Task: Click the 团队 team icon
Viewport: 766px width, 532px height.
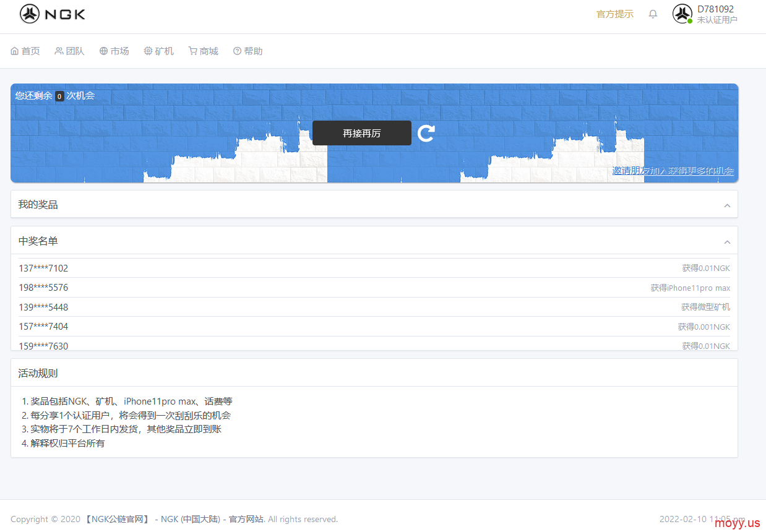Action: point(59,51)
